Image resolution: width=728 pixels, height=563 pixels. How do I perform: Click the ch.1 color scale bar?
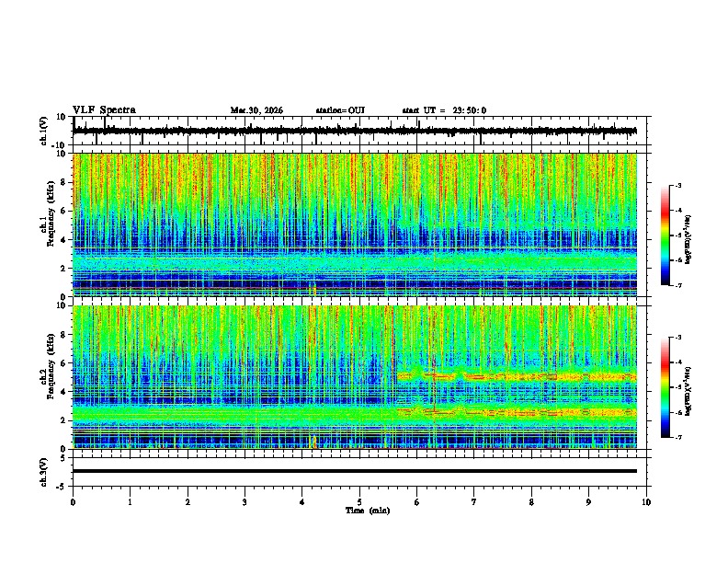coord(665,236)
